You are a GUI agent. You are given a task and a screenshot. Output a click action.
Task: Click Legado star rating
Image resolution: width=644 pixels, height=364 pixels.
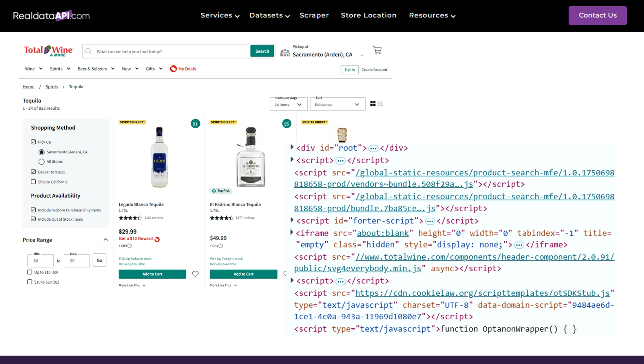coord(130,218)
